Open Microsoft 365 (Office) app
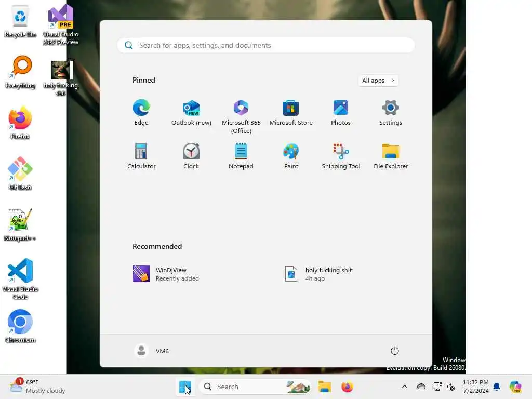Image resolution: width=532 pixels, height=399 pixels. (x=241, y=117)
